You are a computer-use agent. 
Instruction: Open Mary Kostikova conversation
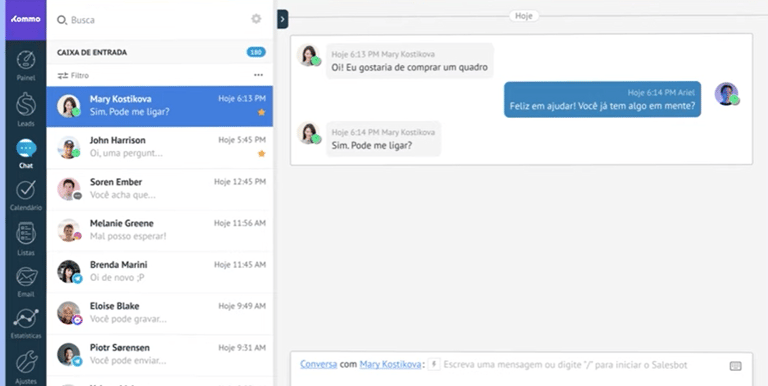[160, 106]
